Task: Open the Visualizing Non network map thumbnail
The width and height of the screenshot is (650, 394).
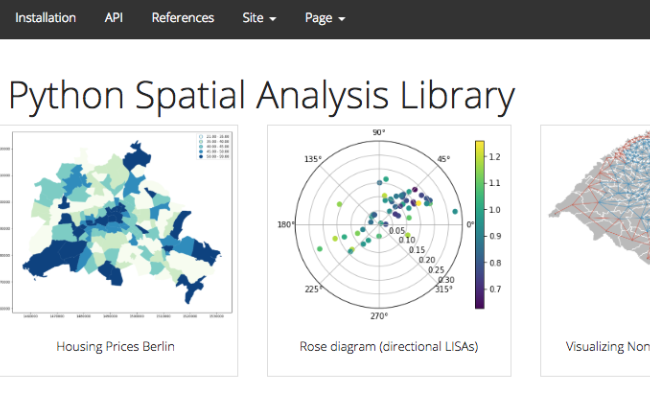Action: click(x=599, y=199)
